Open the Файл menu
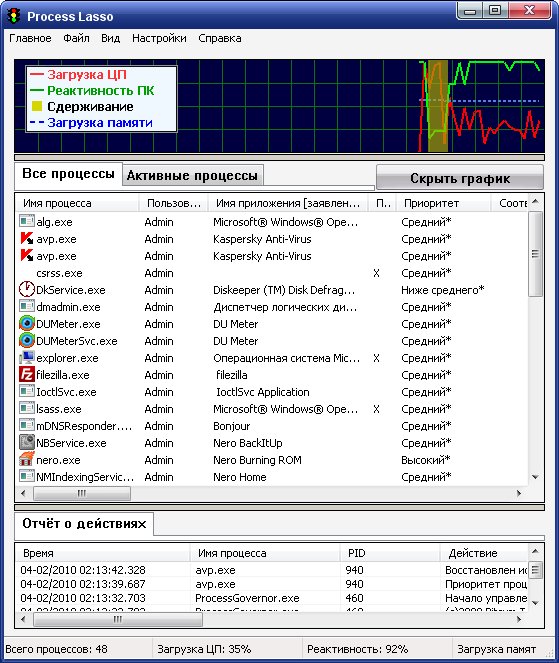The width and height of the screenshot is (559, 663). coord(76,38)
